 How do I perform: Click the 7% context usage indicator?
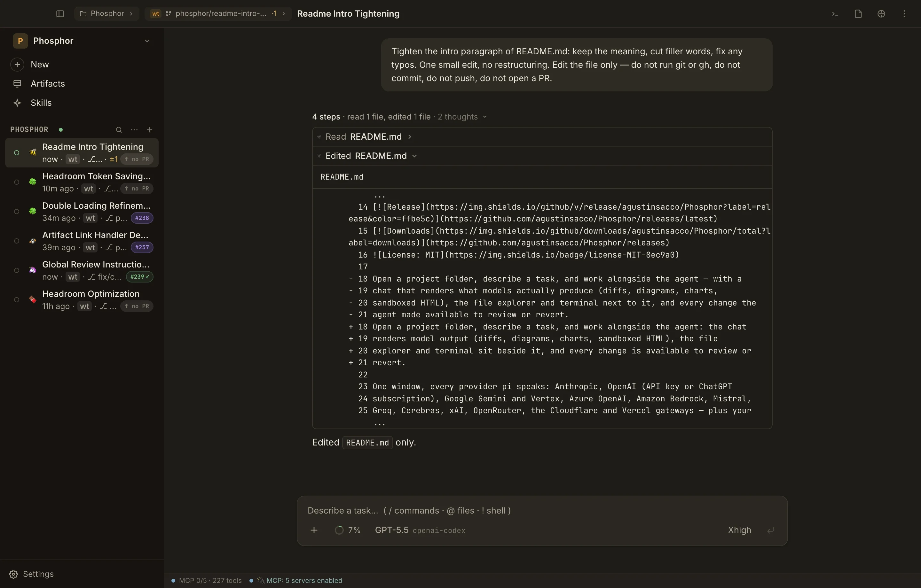pyautogui.click(x=348, y=530)
